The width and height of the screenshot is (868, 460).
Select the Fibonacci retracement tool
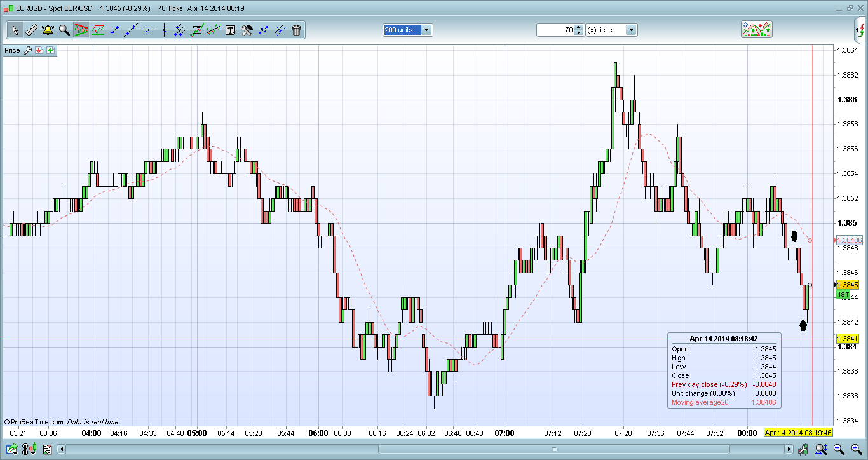(197, 30)
